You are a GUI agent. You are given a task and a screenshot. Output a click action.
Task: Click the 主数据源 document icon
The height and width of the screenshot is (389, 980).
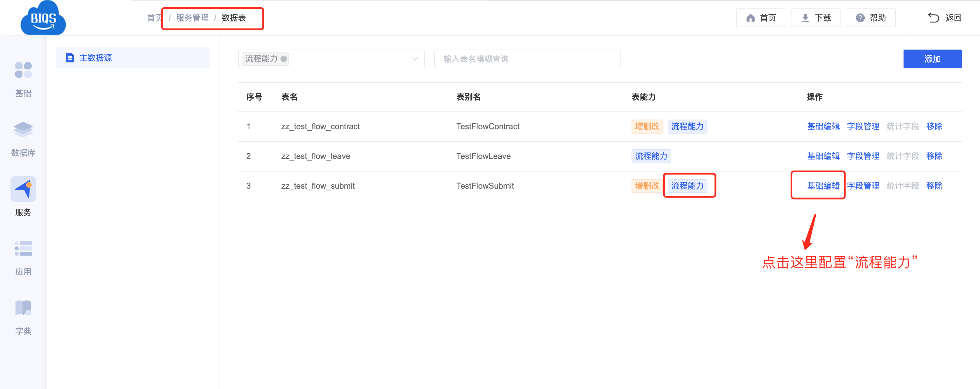click(x=70, y=58)
